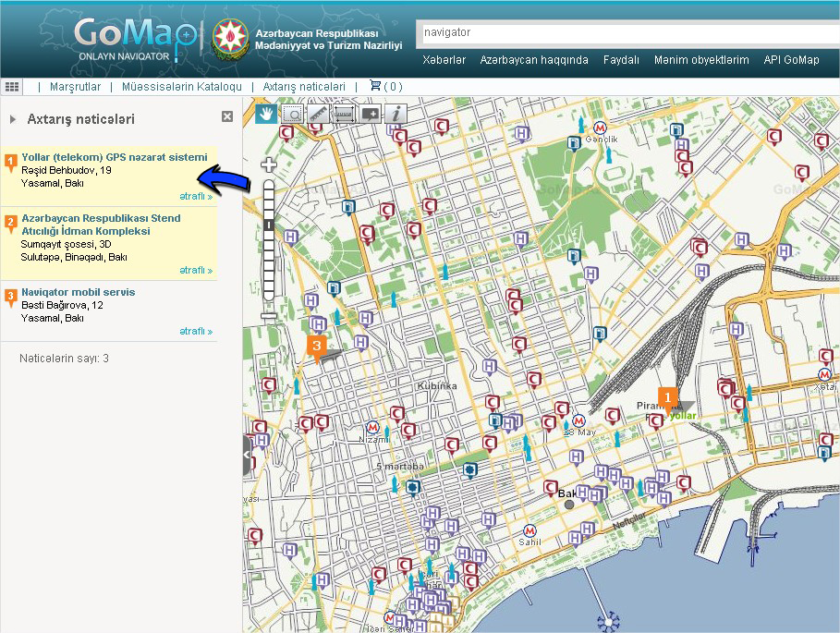Activate the zoom-to-area rectangle tool

point(292,113)
